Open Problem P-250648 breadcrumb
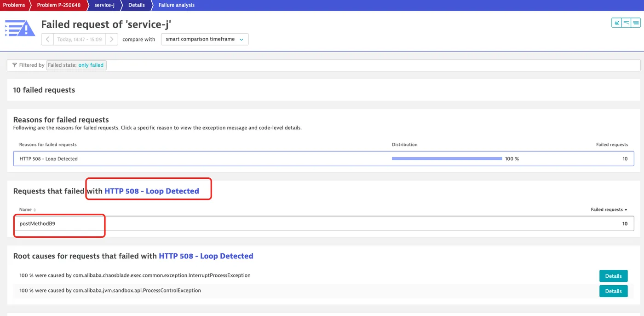Screen dimensions: 644x316 pyautogui.click(x=59, y=5)
